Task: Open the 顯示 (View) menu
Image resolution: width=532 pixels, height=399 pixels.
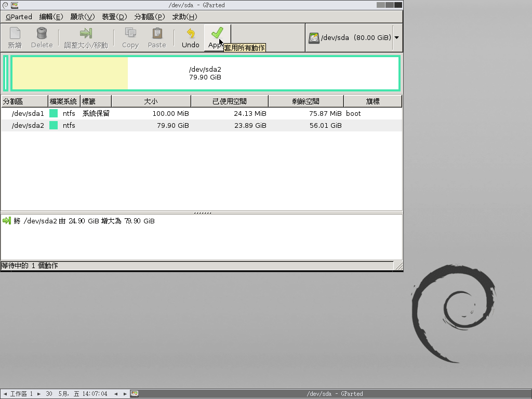Action: tap(83, 17)
